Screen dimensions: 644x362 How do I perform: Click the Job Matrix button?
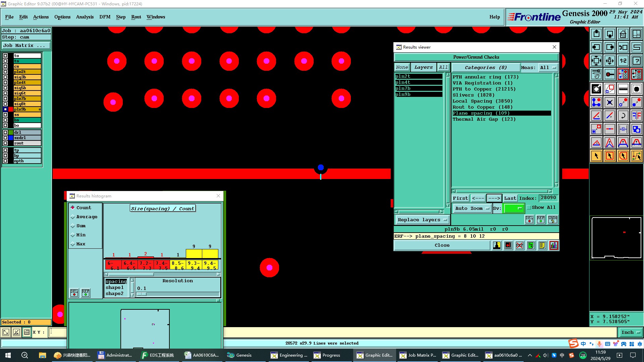[x=26, y=46]
